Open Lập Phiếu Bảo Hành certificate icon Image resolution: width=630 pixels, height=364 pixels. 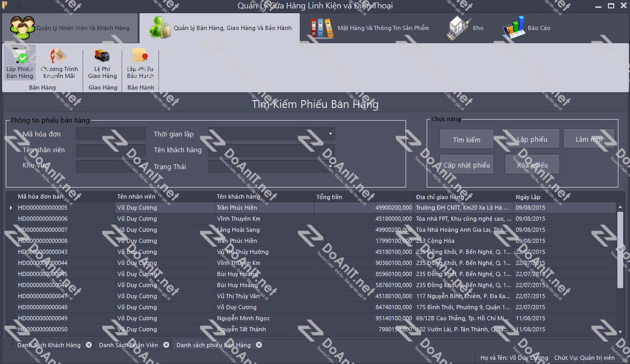pyautogui.click(x=140, y=56)
